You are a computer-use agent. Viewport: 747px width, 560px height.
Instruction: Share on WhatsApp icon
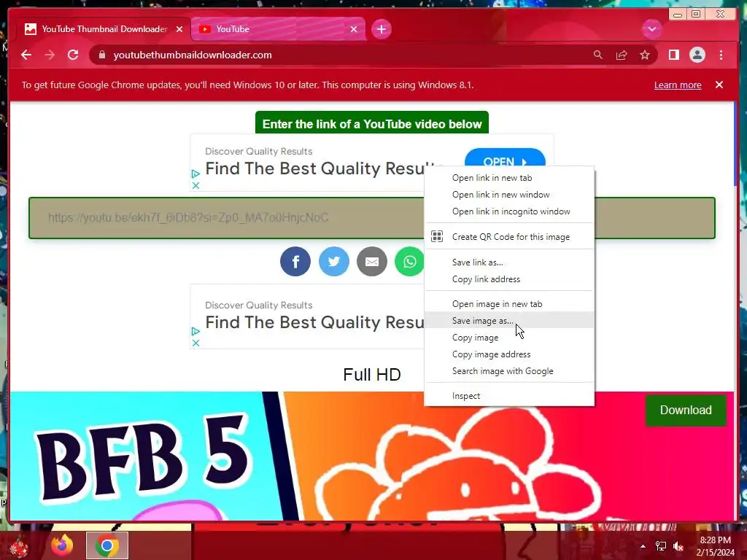(409, 262)
